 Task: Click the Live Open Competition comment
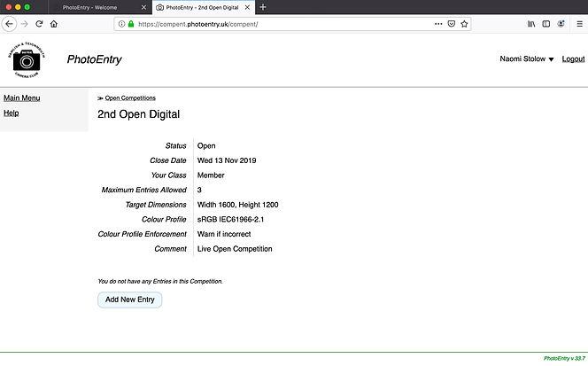point(235,249)
